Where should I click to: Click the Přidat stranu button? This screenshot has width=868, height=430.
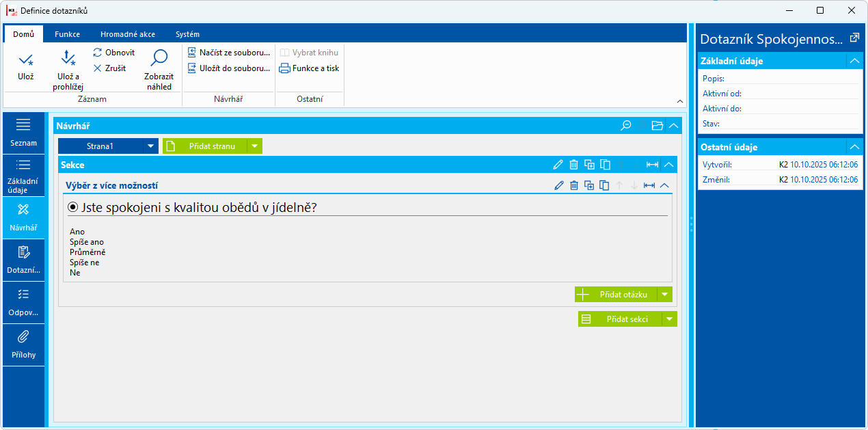(204, 146)
